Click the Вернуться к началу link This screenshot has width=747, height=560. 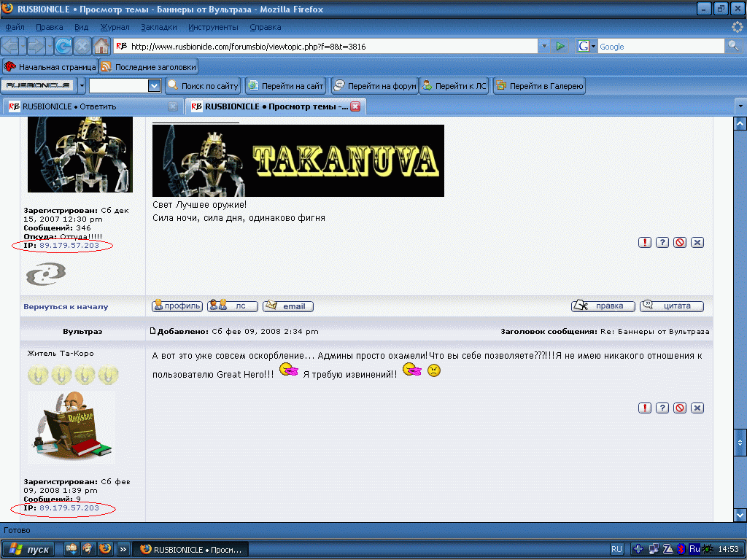(66, 307)
